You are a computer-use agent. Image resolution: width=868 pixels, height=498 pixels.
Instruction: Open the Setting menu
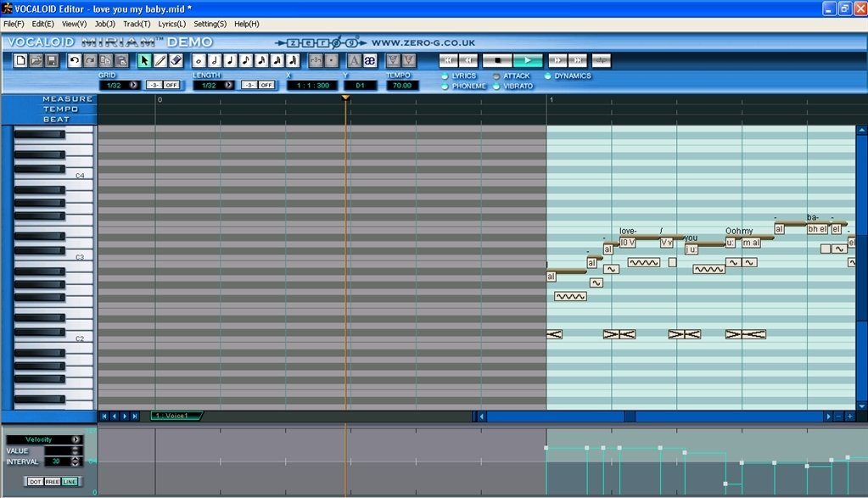tap(210, 24)
